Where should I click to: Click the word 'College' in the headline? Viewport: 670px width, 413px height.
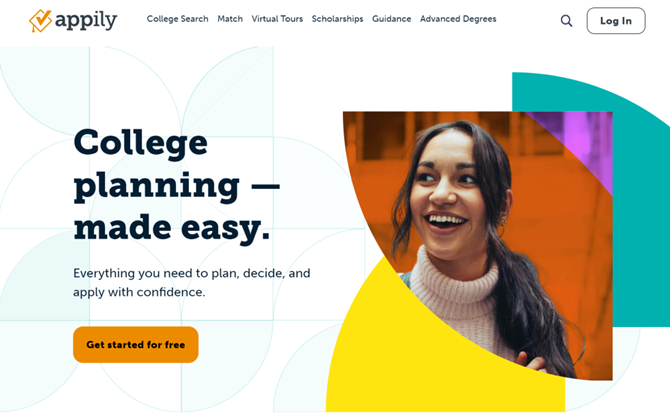pos(141,144)
